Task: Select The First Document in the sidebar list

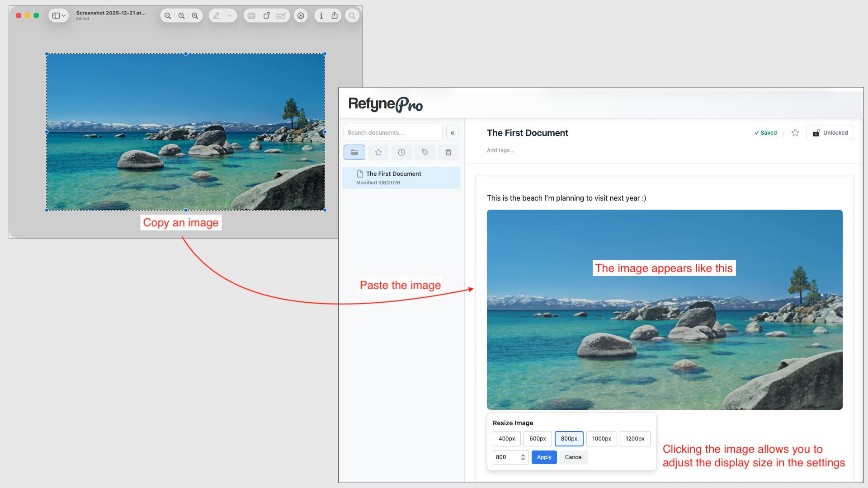Action: coord(401,178)
